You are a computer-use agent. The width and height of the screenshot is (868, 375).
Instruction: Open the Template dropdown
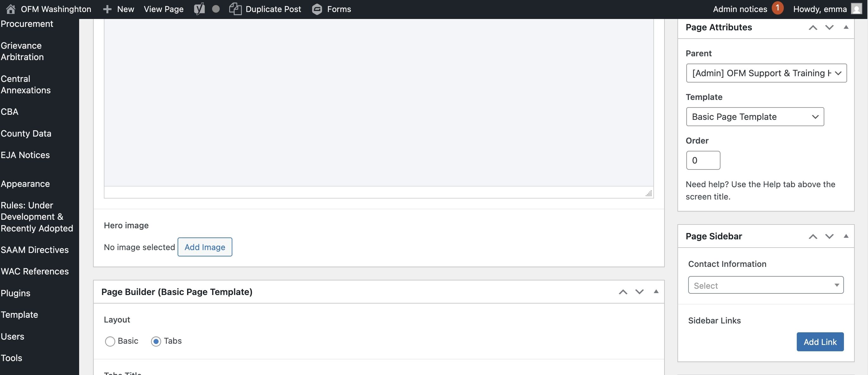pyautogui.click(x=755, y=117)
